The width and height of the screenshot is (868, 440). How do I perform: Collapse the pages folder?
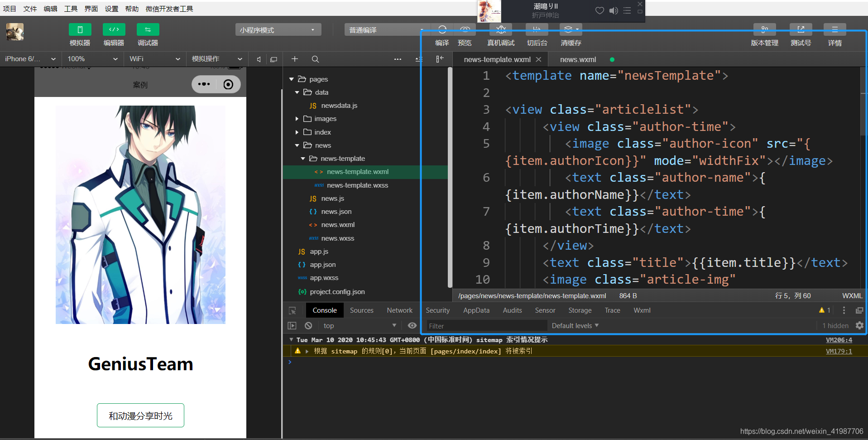[x=292, y=79]
